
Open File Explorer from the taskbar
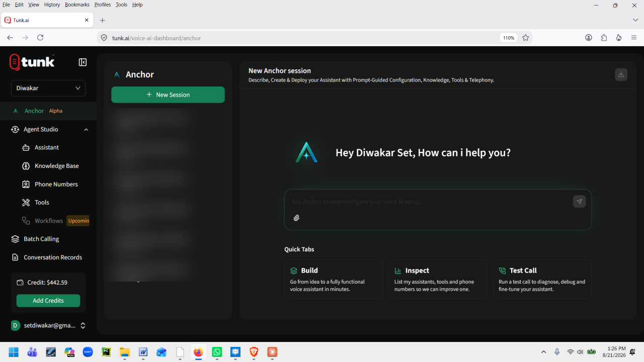pyautogui.click(x=124, y=352)
